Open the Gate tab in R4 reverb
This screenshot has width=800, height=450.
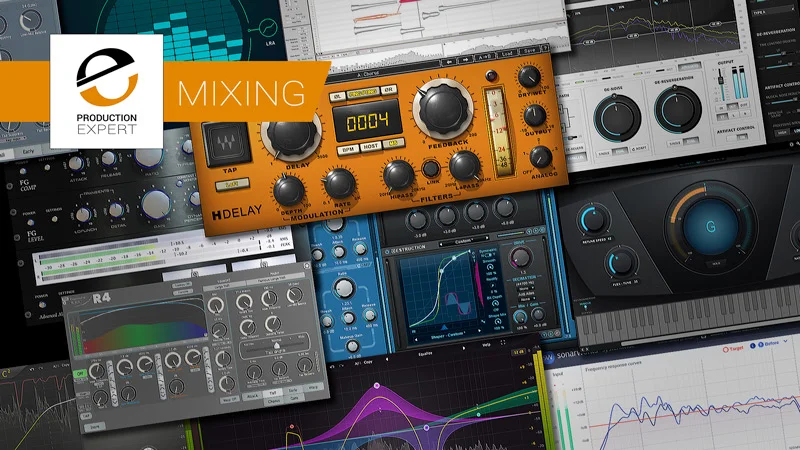294,398
